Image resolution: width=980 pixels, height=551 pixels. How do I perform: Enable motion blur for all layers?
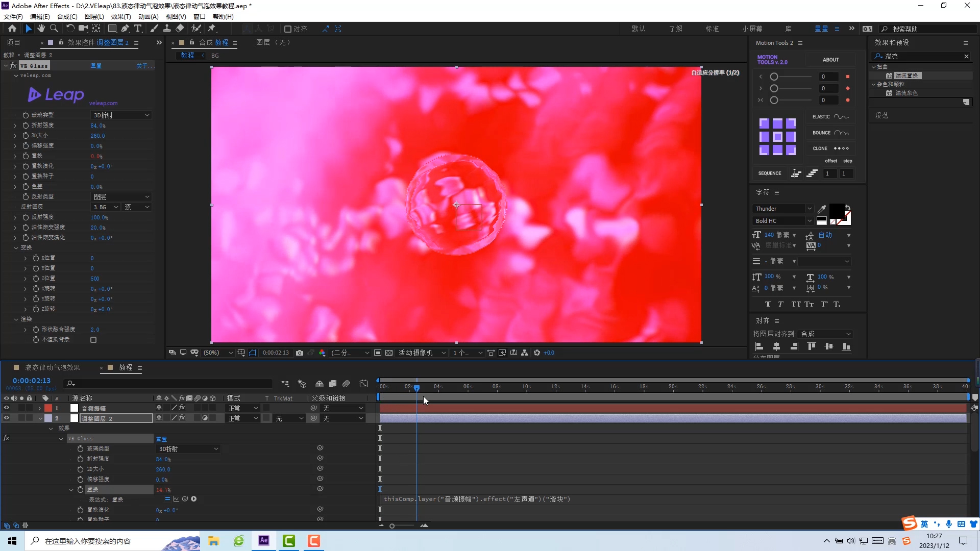pyautogui.click(x=346, y=384)
